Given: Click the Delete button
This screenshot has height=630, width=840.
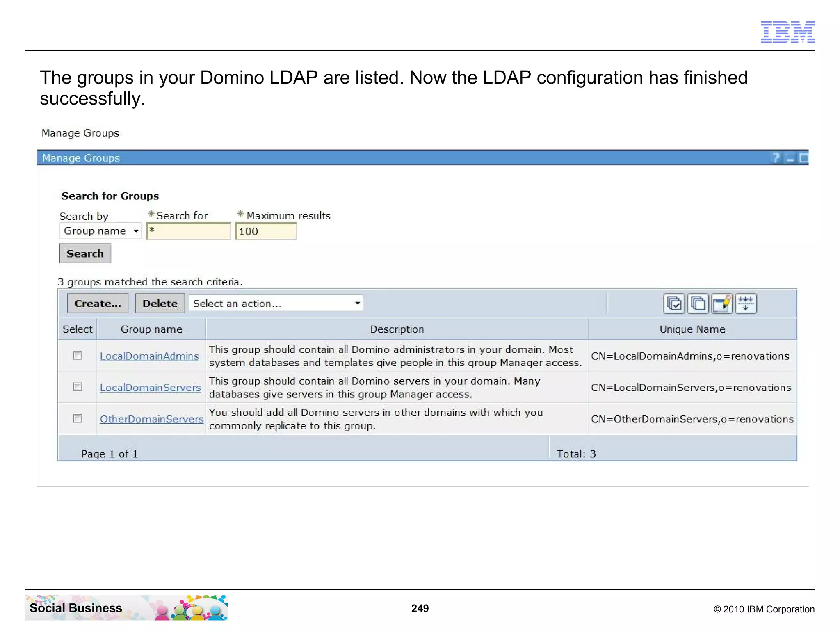Looking at the screenshot, I should tap(160, 304).
